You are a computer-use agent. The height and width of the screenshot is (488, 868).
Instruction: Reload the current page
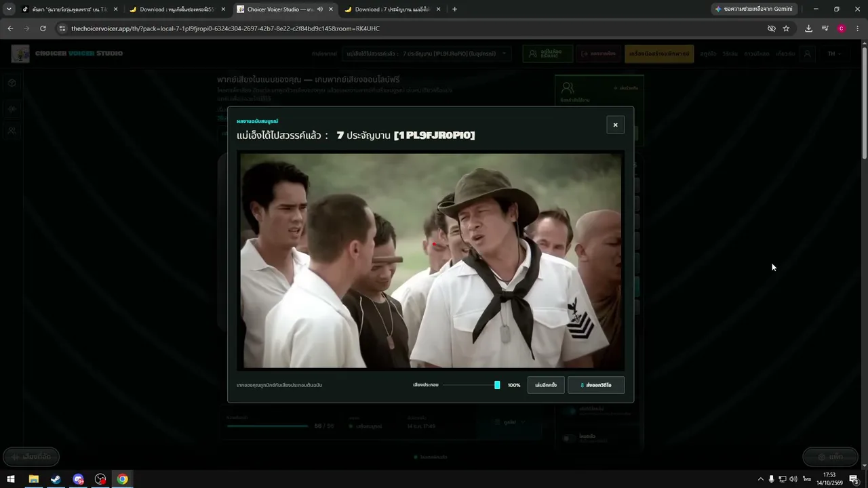tap(43, 28)
